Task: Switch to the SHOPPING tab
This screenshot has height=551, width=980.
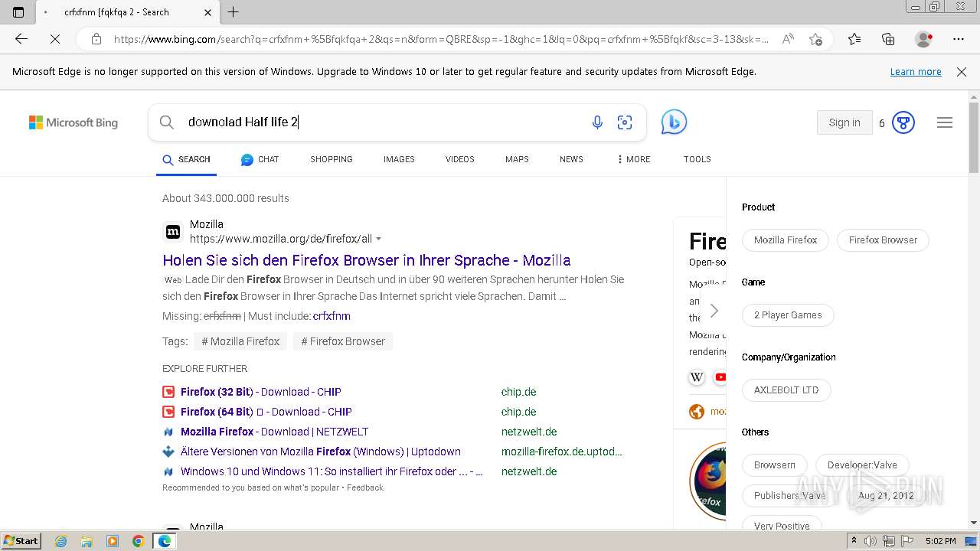Action: pyautogui.click(x=332, y=159)
